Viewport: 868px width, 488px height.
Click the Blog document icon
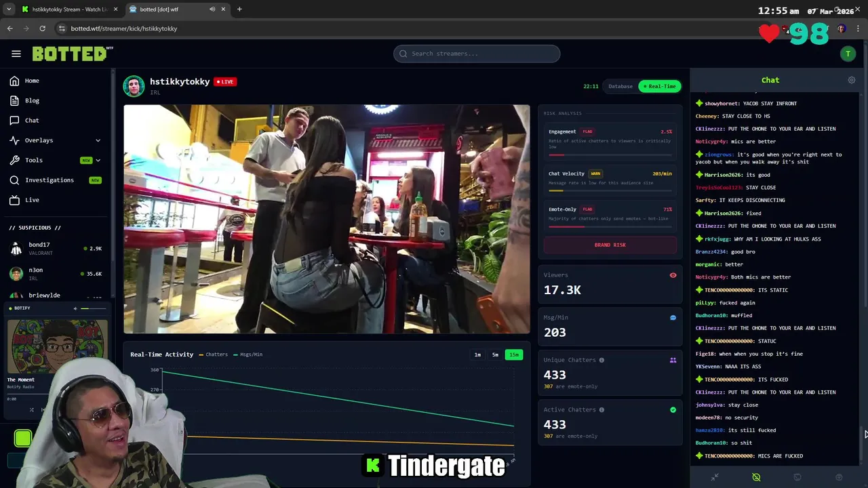pyautogui.click(x=14, y=100)
